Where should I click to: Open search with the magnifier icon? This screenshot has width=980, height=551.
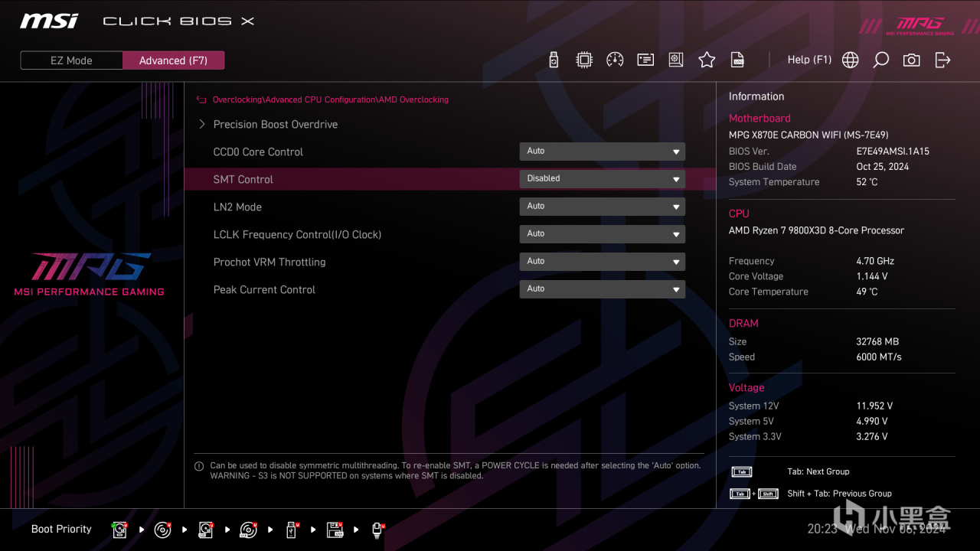[x=880, y=60]
